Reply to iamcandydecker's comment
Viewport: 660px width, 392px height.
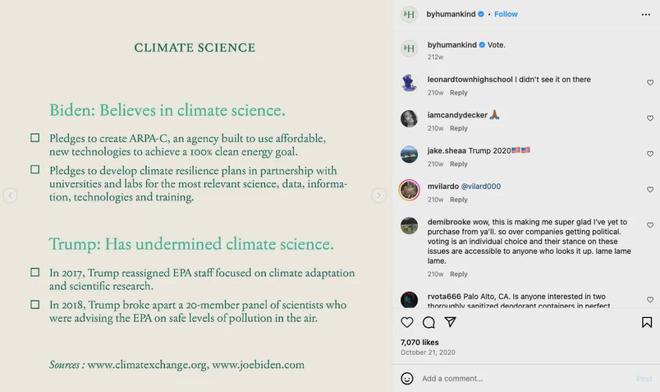pyautogui.click(x=458, y=128)
